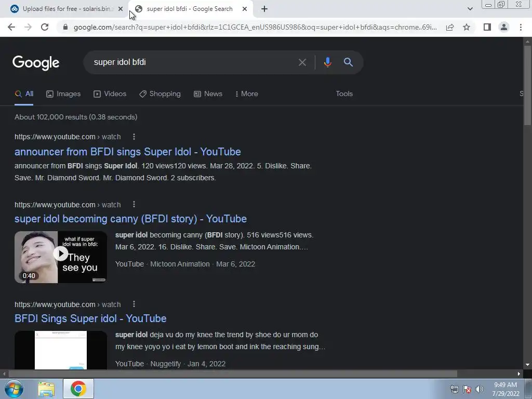Screen dimensions: 532x399
Task: Open Action Center flag in tray
Action: tap(467, 389)
